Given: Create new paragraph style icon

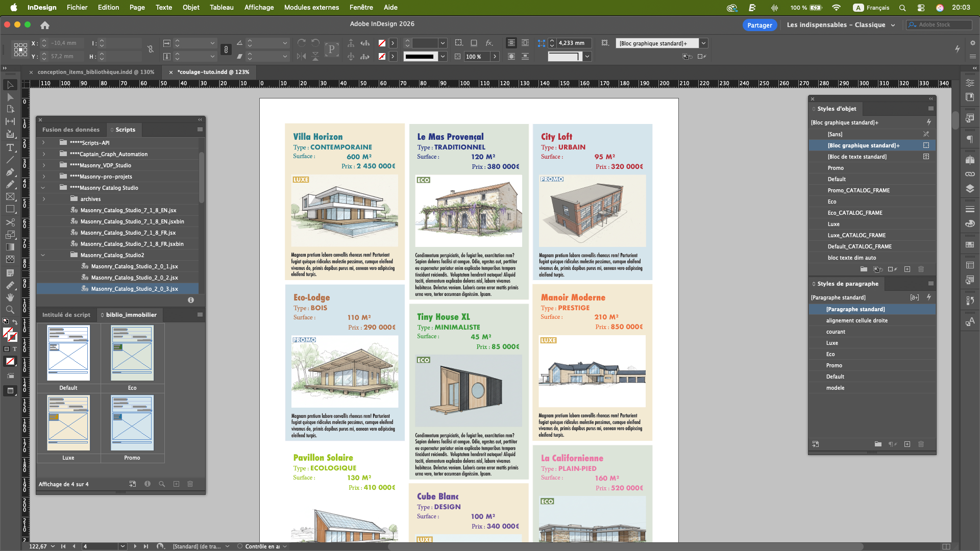Looking at the screenshot, I should point(907,444).
